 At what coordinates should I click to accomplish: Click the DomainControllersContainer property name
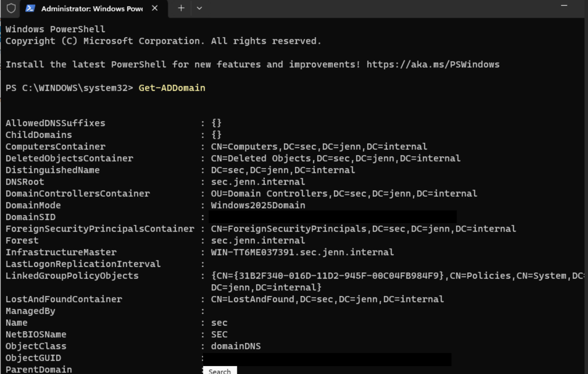tap(78, 194)
